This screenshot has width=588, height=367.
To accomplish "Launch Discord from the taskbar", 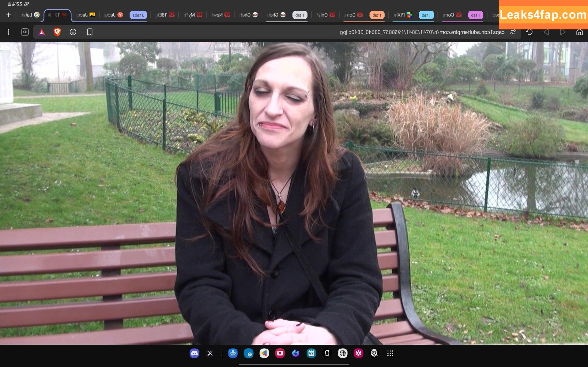I will click(194, 353).
